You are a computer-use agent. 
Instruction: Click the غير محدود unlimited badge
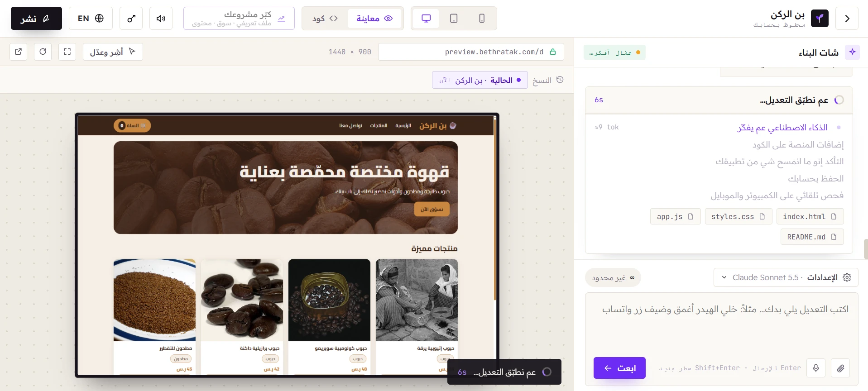(613, 277)
